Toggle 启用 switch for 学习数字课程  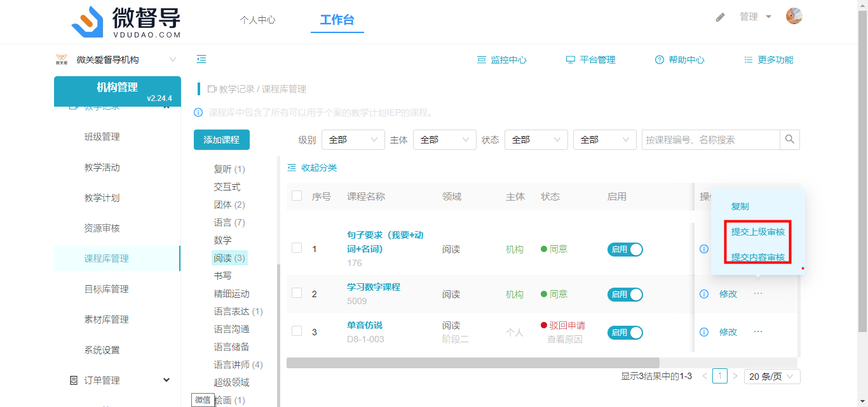pyautogui.click(x=625, y=295)
